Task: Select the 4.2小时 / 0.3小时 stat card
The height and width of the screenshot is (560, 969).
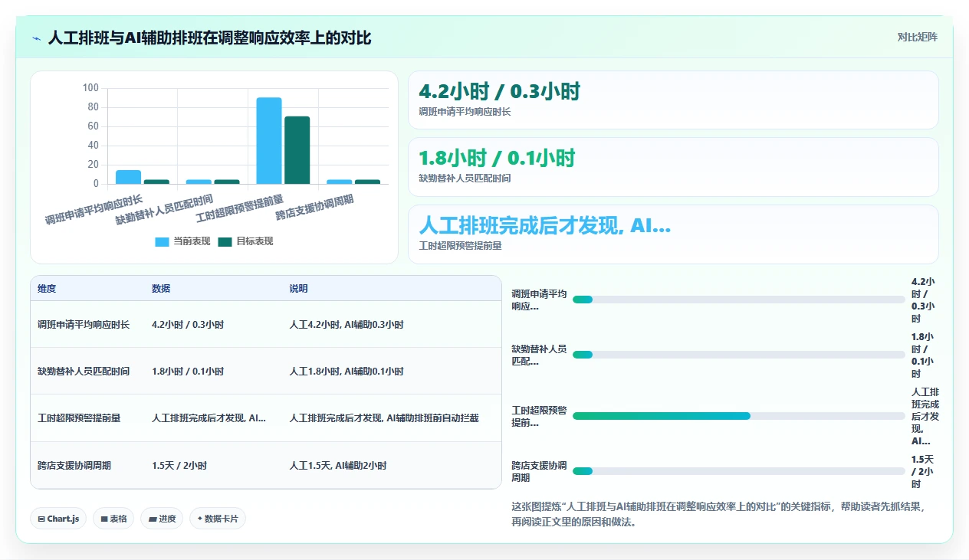Action: [673, 100]
